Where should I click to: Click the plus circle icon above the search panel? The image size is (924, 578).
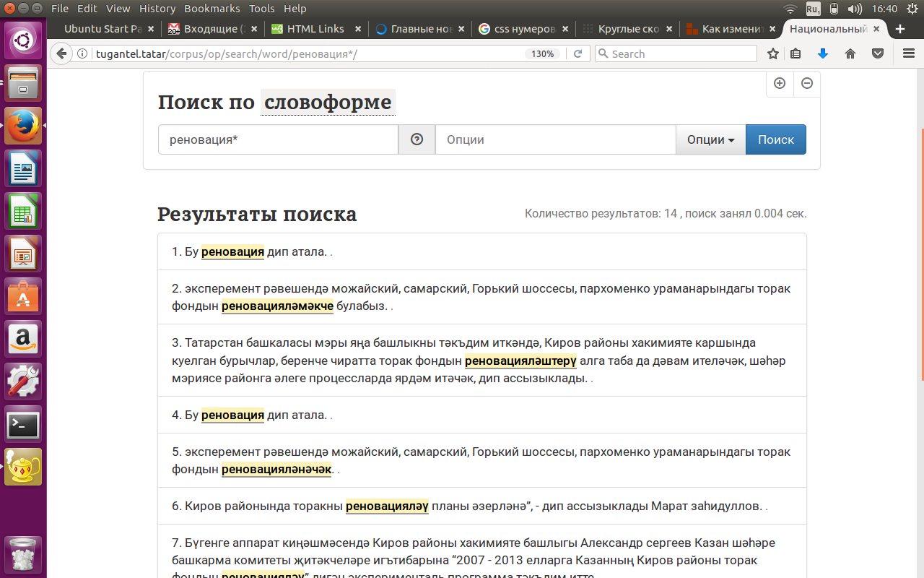click(780, 83)
